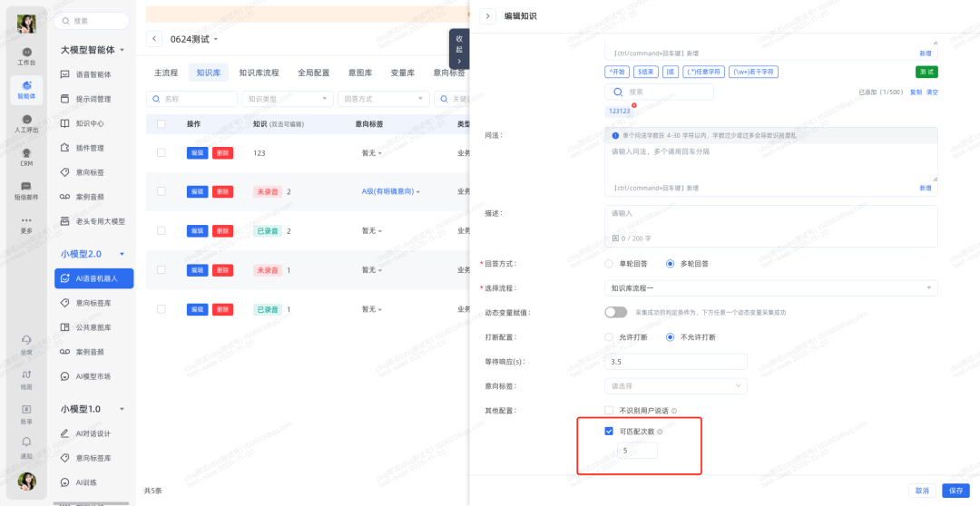The height and width of the screenshot is (506, 980).
Task: Tick the 不识别用户说话 checkbox
Action: [x=610, y=411]
